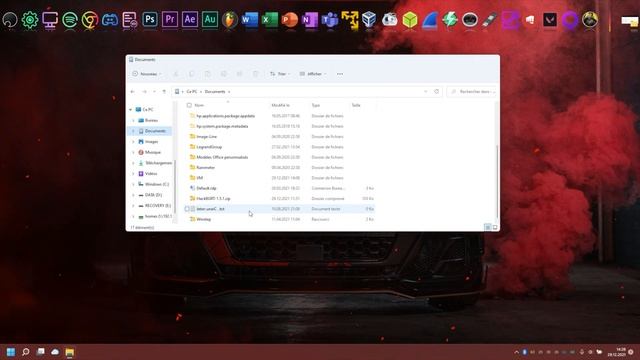Click the search box Rechercher dans
Screen dimensions: 640x360
472,91
